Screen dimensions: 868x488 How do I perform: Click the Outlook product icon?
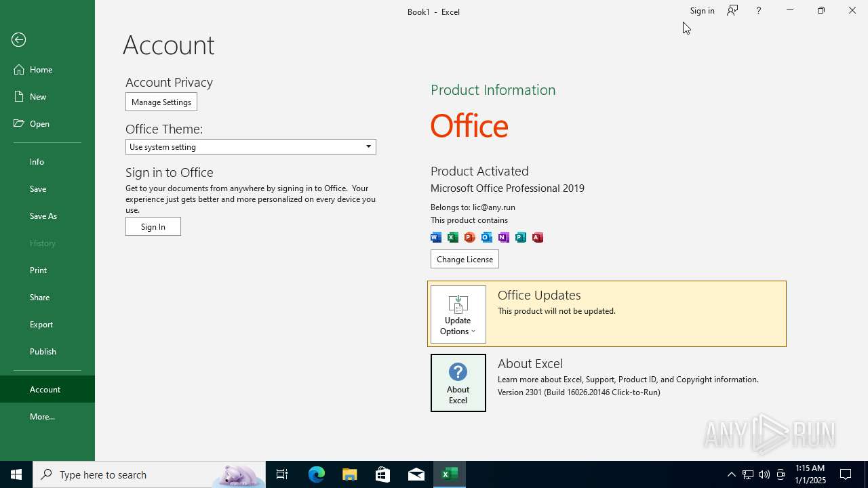pos(487,237)
